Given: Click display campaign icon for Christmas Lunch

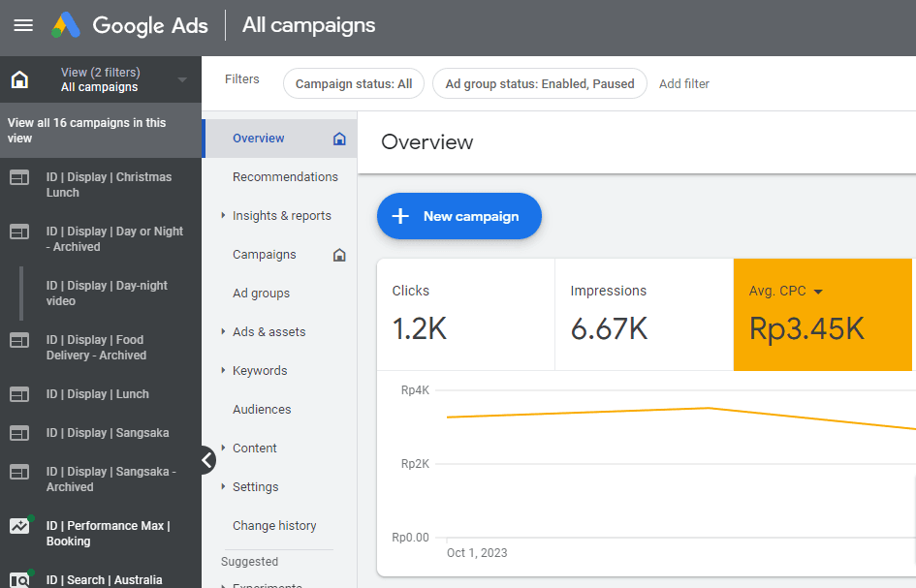Looking at the screenshot, I should click(x=19, y=177).
